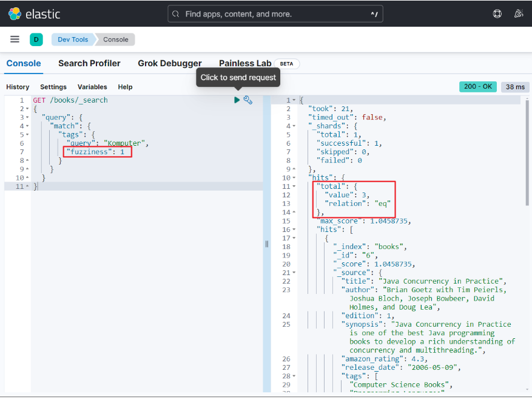Click "relation": "eq" in response
The height and width of the screenshot is (399, 532).
point(358,203)
